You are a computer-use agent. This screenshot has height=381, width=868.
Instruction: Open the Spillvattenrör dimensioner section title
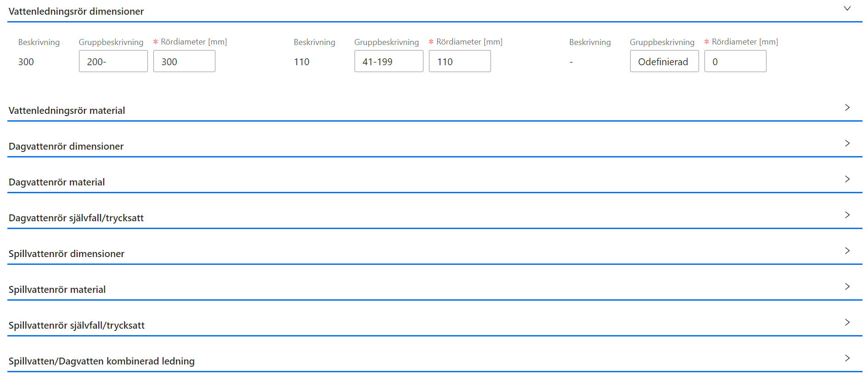coord(67,254)
